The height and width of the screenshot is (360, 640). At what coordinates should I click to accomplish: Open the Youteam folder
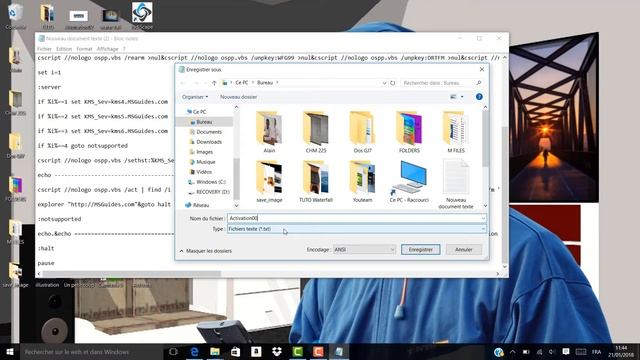(362, 181)
